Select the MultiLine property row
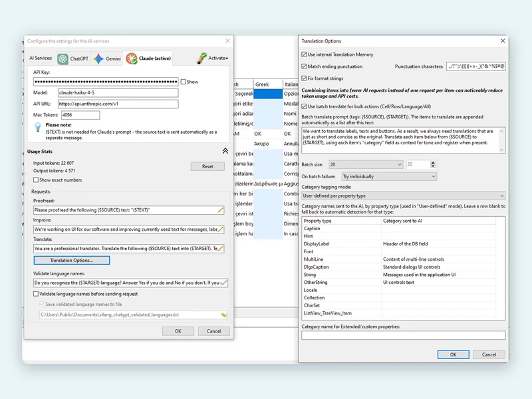Image resolution: width=532 pixels, height=399 pixels. pyautogui.click(x=399, y=259)
